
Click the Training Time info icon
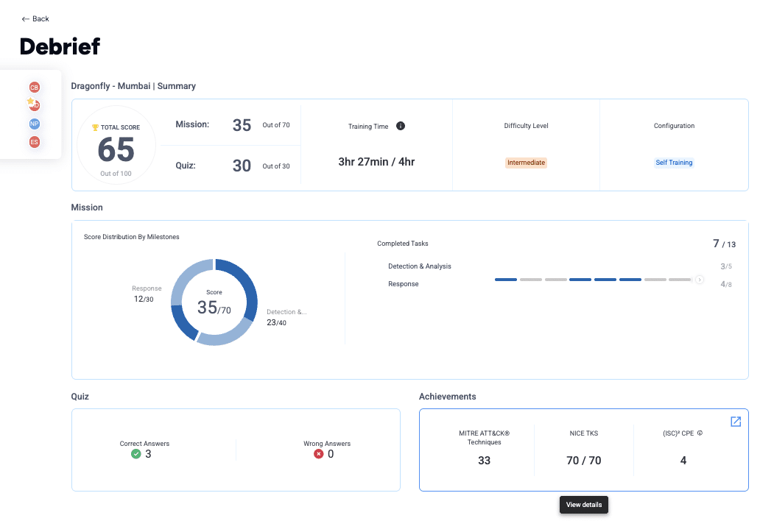pos(401,126)
